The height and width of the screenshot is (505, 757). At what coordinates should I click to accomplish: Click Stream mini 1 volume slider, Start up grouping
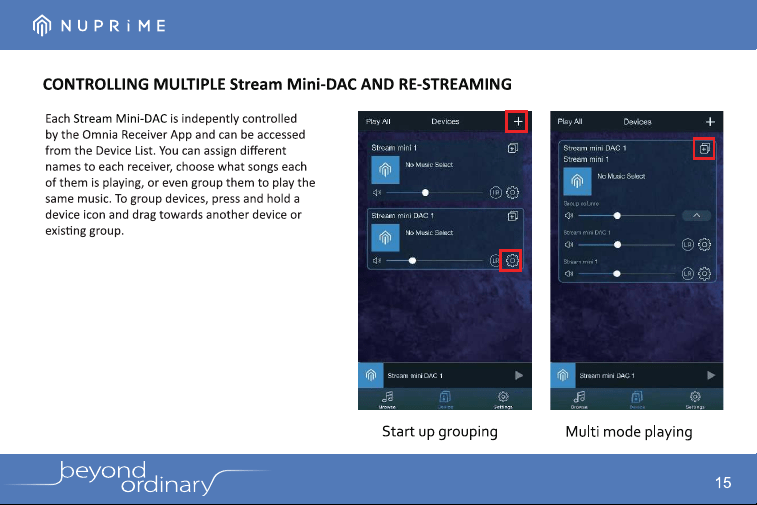(435, 193)
